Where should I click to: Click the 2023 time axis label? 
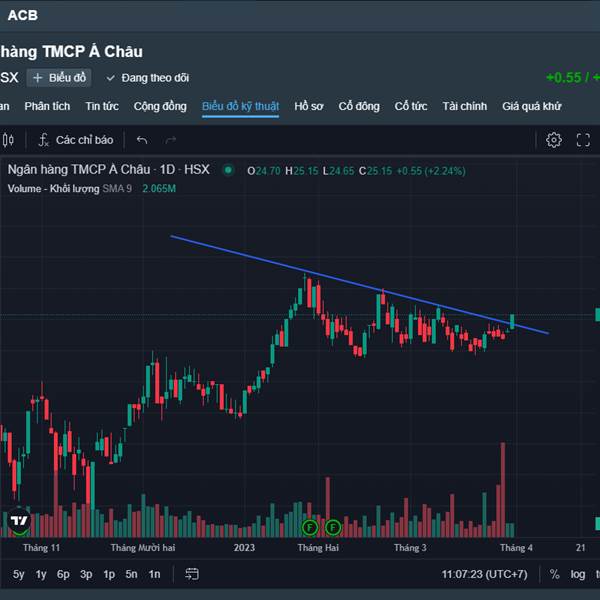(244, 548)
